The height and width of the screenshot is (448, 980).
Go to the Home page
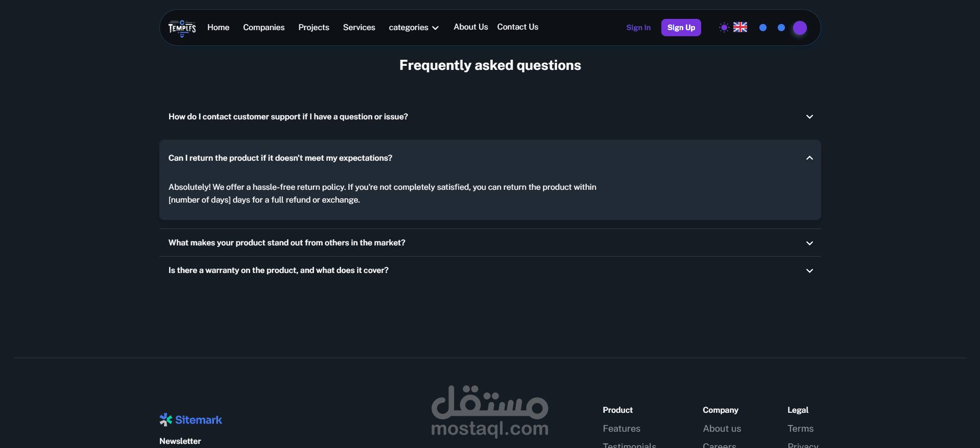pos(218,28)
